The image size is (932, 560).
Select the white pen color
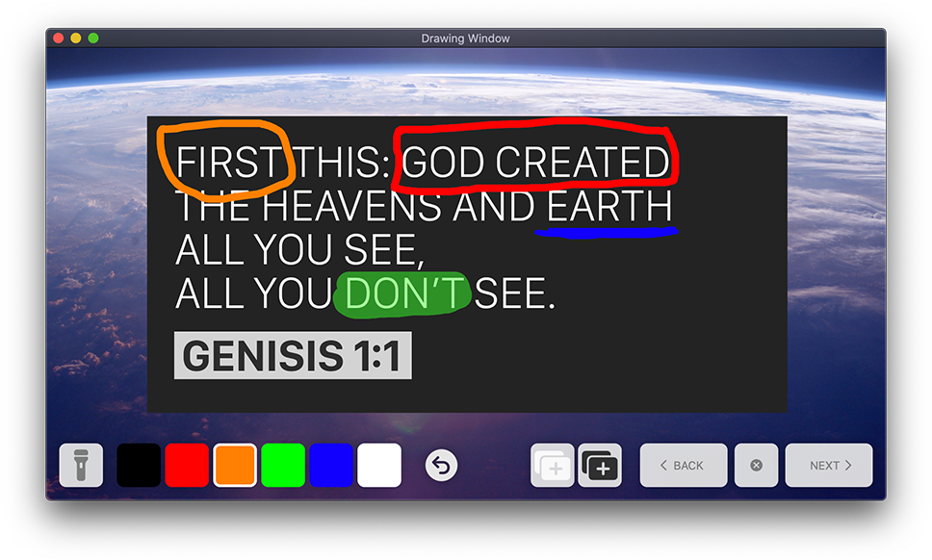pyautogui.click(x=379, y=465)
